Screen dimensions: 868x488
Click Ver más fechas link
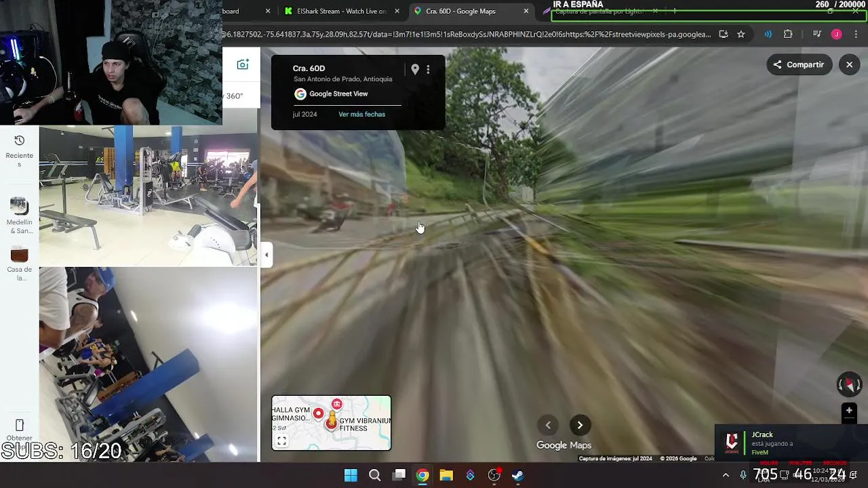point(361,114)
